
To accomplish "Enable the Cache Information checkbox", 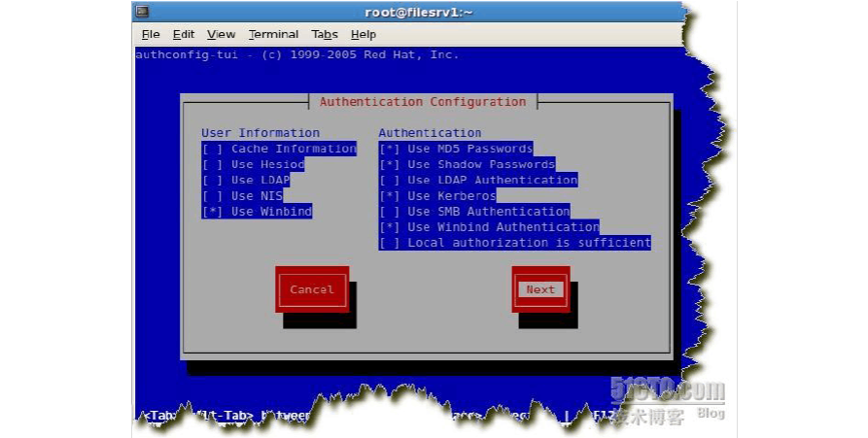I will point(213,149).
